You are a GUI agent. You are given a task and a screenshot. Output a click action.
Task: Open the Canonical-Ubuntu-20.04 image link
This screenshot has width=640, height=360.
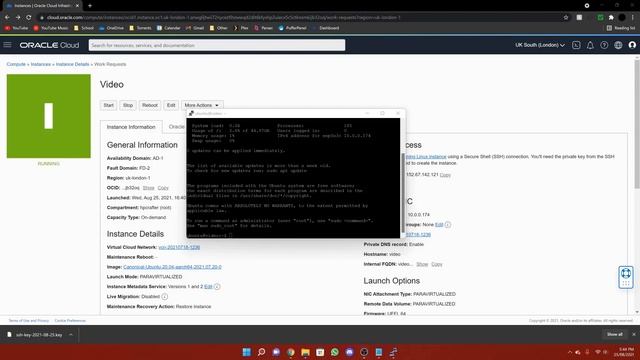(x=172, y=267)
